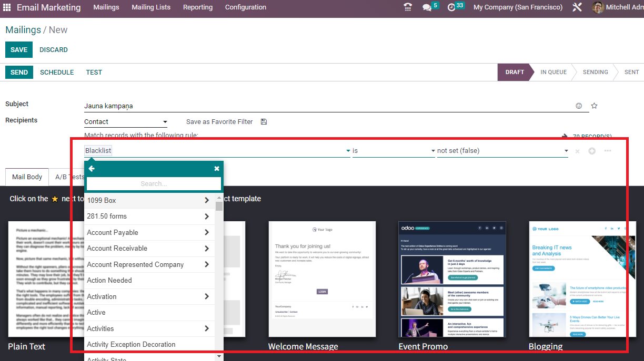Expand the Activation field chevron
This screenshot has height=361, width=644.
click(206, 296)
